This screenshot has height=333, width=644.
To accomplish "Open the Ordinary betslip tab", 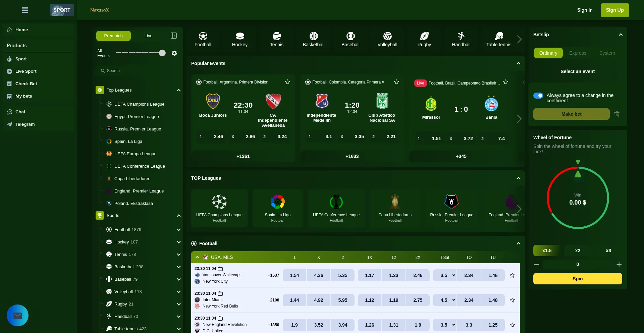I will click(x=548, y=53).
